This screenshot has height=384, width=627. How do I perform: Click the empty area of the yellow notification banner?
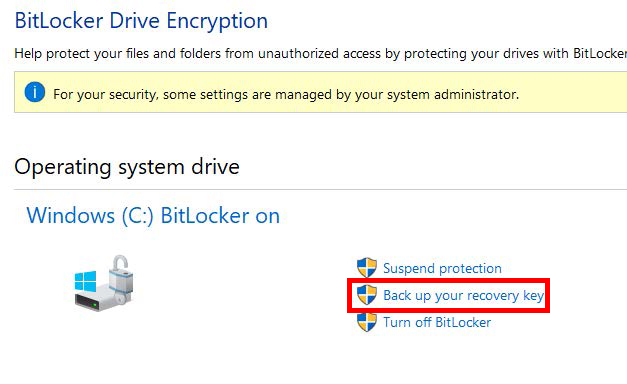pyautogui.click(x=572, y=92)
